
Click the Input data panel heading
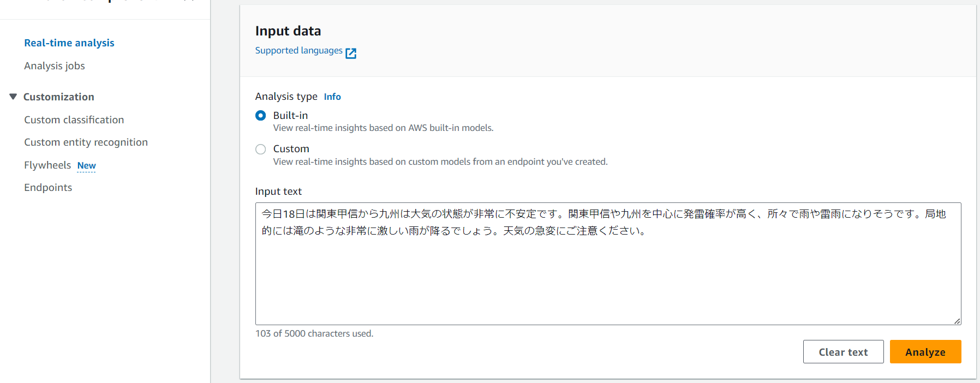[x=288, y=31]
